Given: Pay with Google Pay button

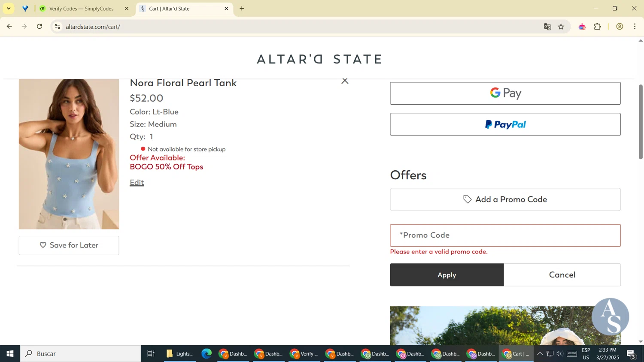Looking at the screenshot, I should click(x=505, y=93).
